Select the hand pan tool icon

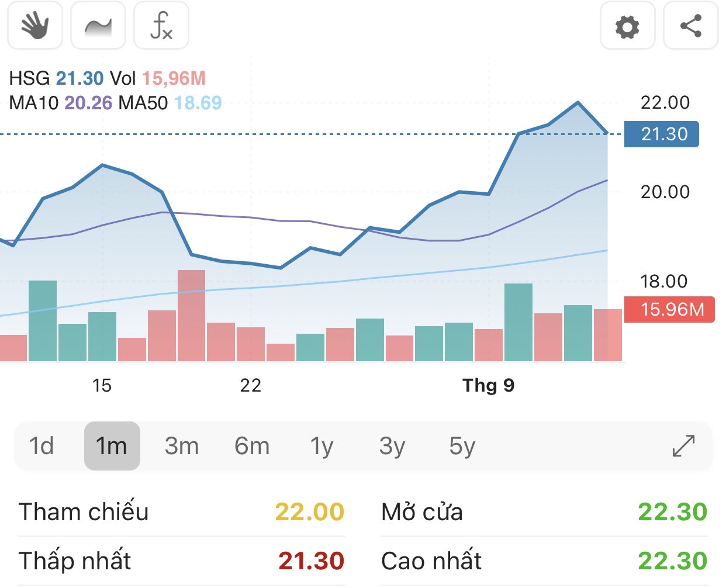point(35,26)
